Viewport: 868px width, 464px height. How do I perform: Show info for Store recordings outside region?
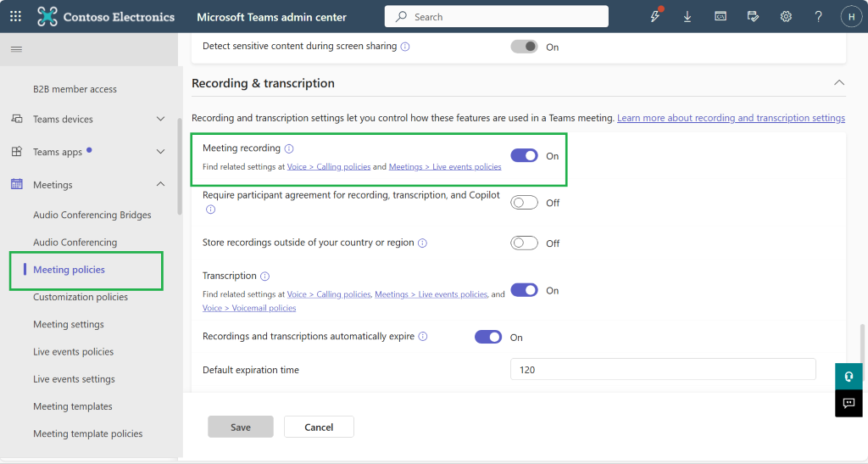[422, 243]
